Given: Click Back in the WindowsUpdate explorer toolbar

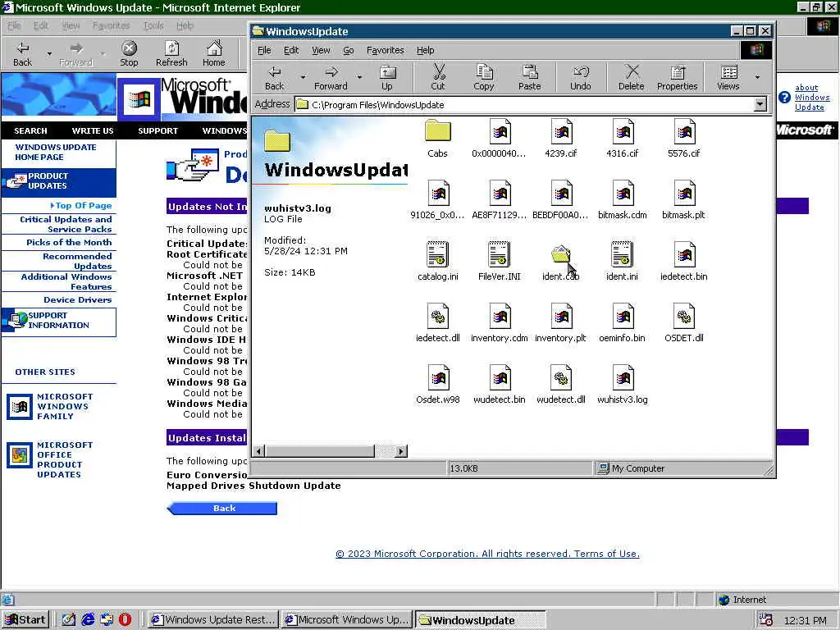Looking at the screenshot, I should pos(274,78).
